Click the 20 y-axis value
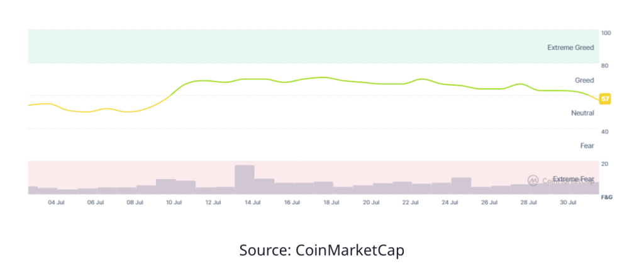This screenshot has height=269, width=644. pyautogui.click(x=605, y=164)
